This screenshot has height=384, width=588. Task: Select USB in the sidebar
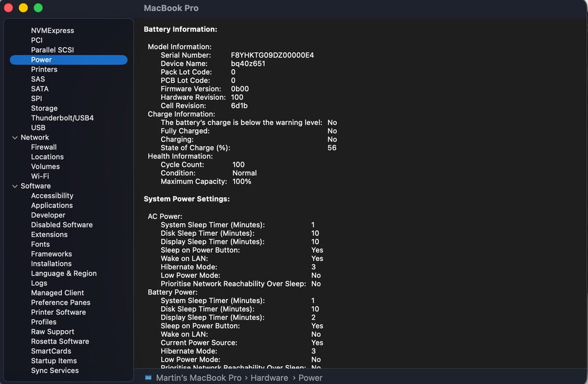coord(38,128)
